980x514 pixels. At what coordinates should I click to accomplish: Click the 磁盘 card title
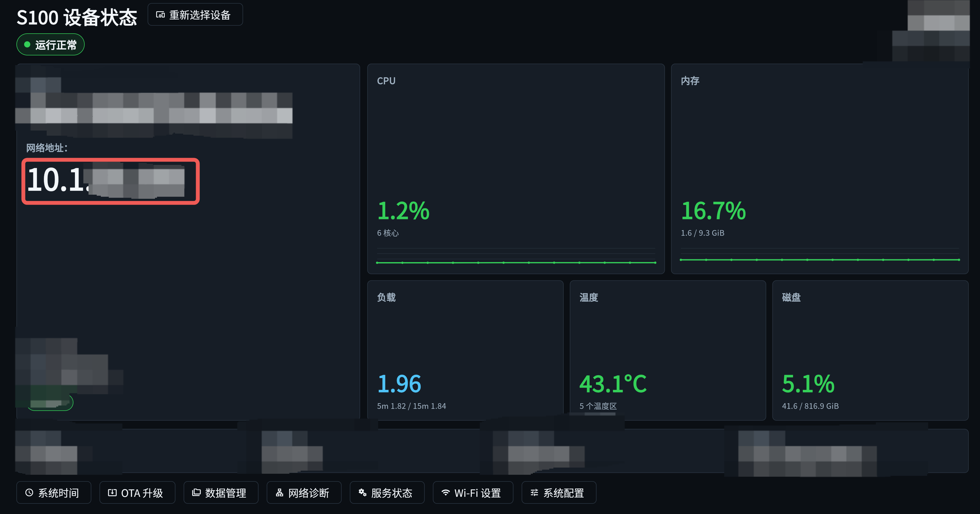pos(791,297)
